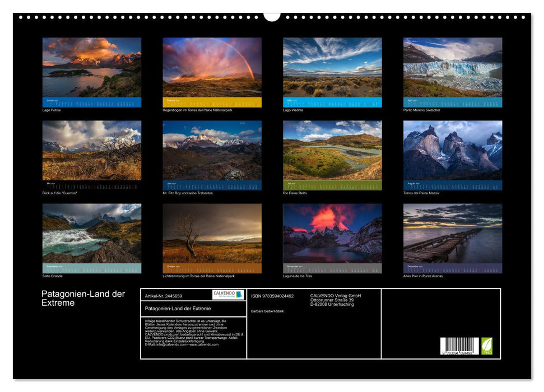The width and height of the screenshot is (544, 392).
Task: Click caption 'Mt. Fitz Roy und seine Trabanten'
Action: coord(188,193)
